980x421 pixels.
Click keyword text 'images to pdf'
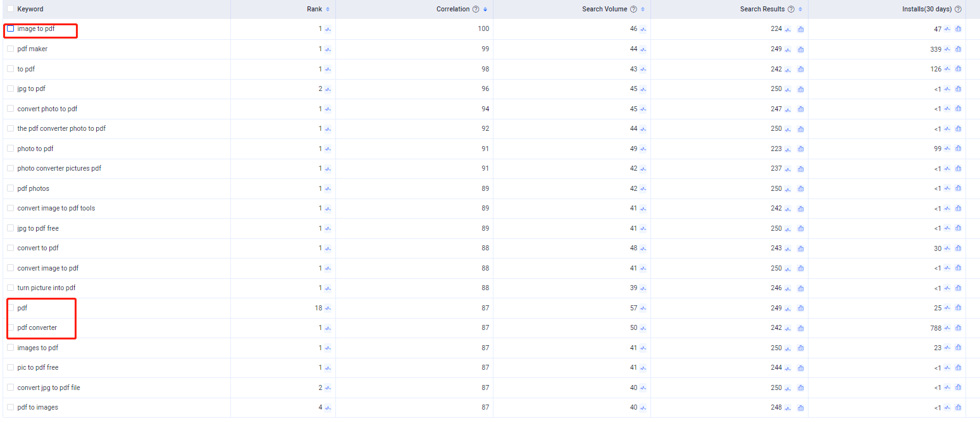pos(38,348)
